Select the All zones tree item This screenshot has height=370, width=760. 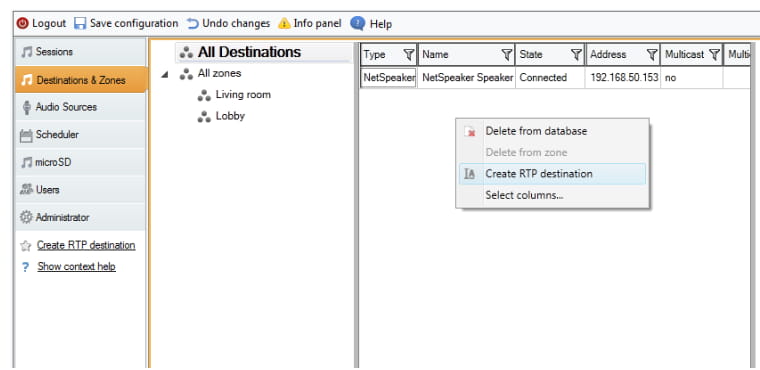tap(219, 74)
